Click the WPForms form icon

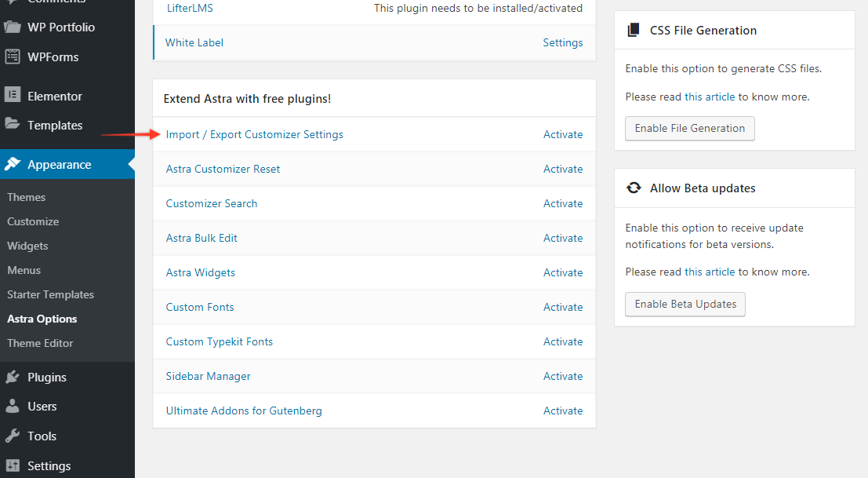tap(13, 57)
